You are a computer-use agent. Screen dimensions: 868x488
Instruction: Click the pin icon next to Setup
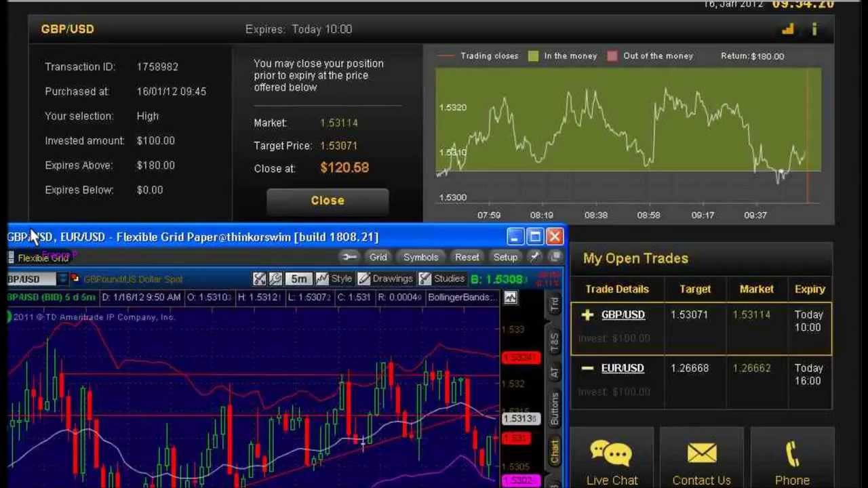(536, 257)
